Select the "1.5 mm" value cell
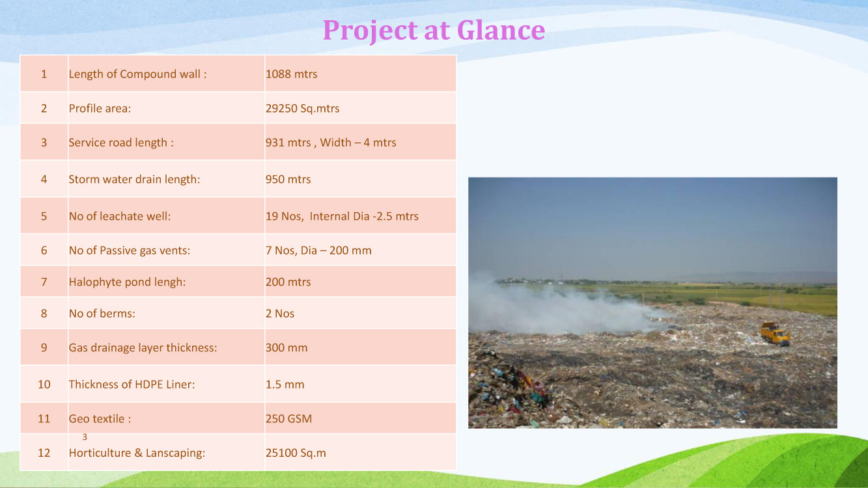The width and height of the screenshot is (868, 488). pyautogui.click(x=360, y=384)
